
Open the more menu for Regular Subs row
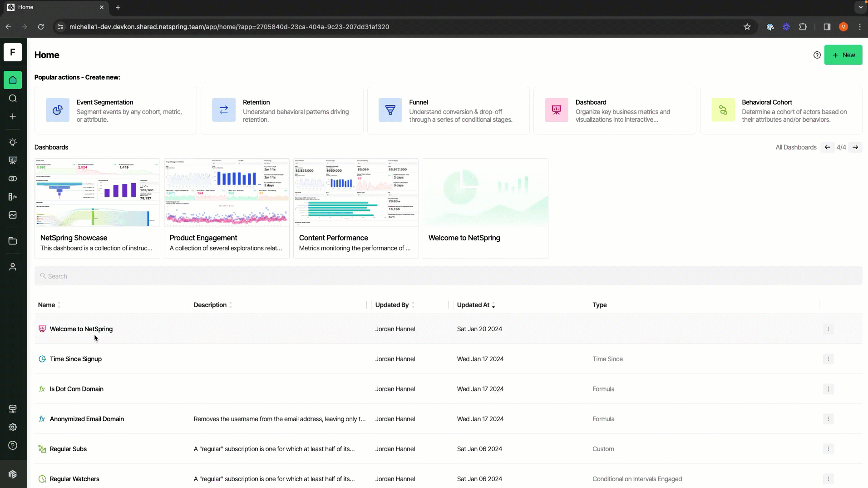(828, 449)
